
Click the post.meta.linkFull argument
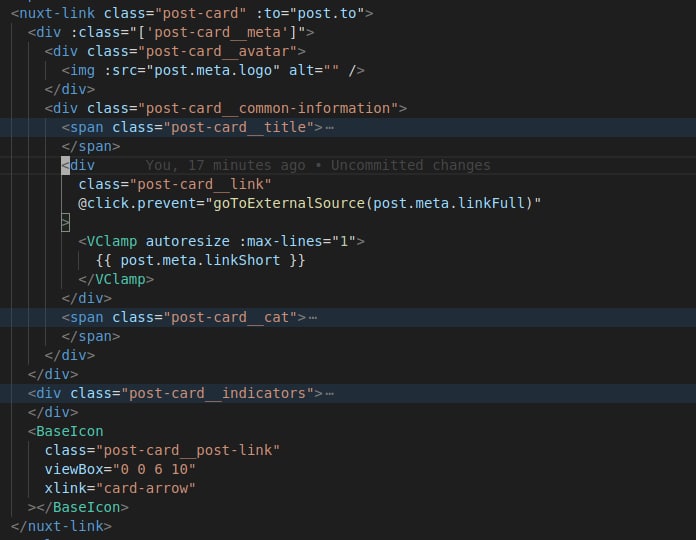[448, 203]
